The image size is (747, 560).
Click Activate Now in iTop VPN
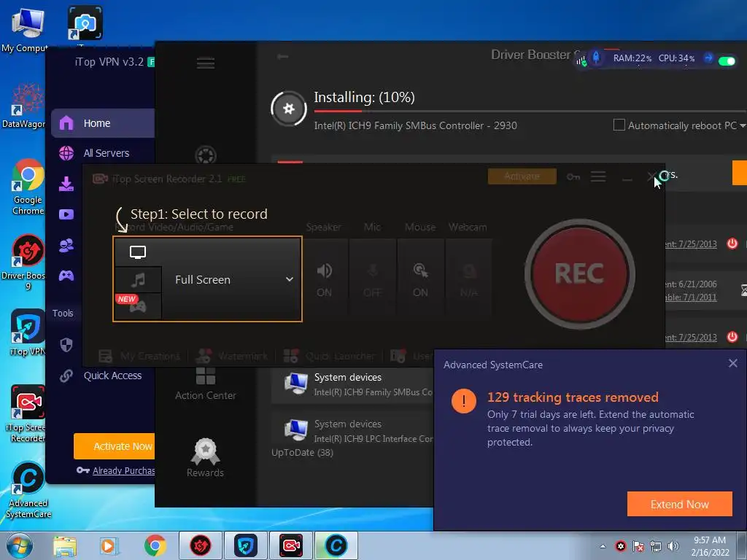[115, 446]
